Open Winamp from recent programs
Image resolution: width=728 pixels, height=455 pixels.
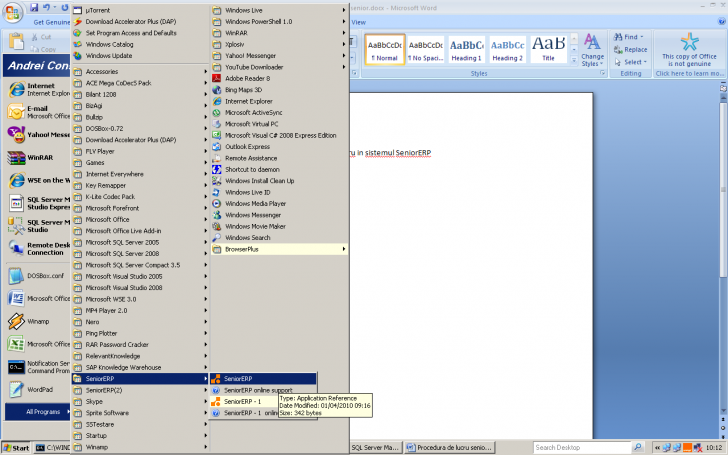[x=37, y=321]
